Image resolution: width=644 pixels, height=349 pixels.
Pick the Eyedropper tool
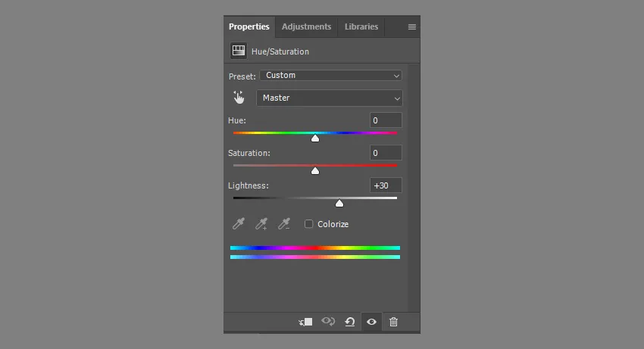point(239,224)
